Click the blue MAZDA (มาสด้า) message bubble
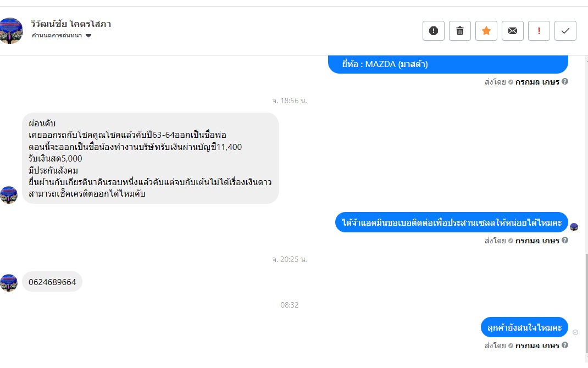588x368 pixels. (x=448, y=64)
